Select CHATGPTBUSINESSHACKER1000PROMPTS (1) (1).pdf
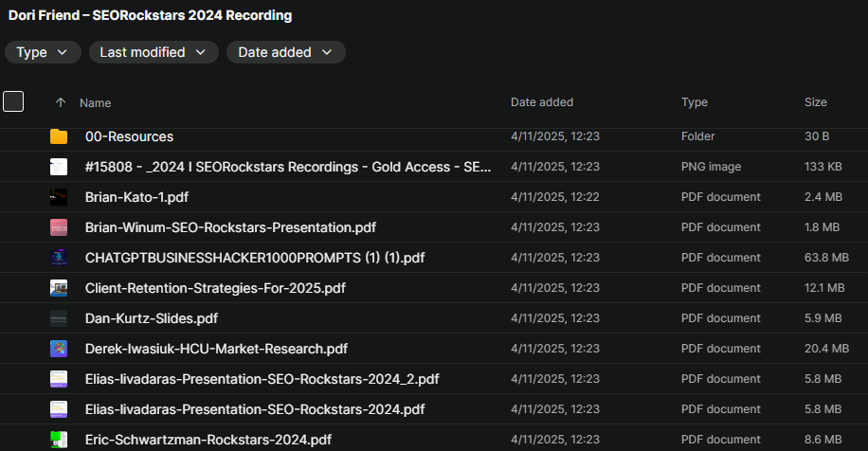868x451 pixels. 255,258
